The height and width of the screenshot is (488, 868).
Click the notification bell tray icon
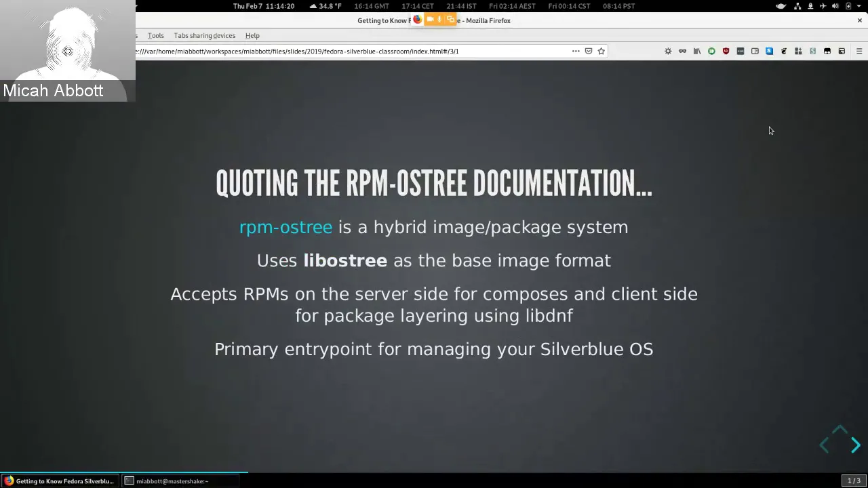(x=810, y=6)
